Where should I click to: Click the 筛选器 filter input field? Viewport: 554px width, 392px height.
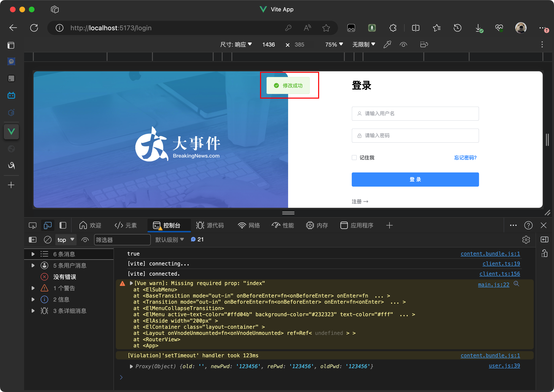[x=122, y=239]
